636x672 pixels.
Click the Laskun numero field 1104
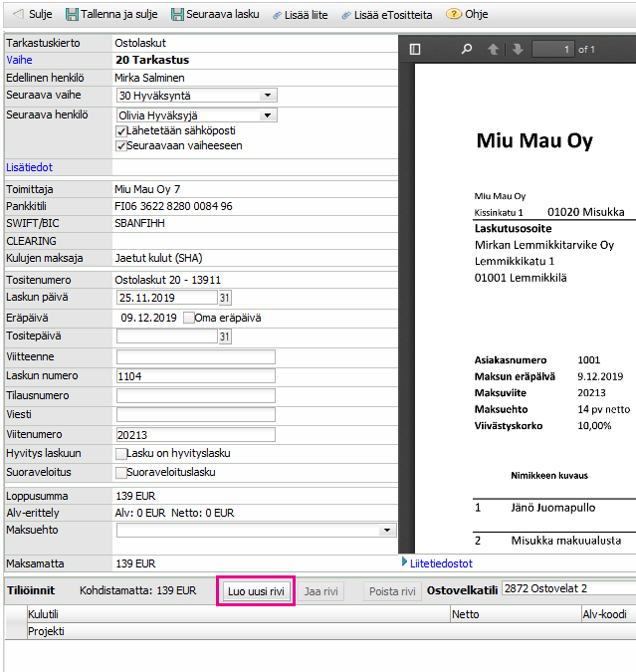196,376
